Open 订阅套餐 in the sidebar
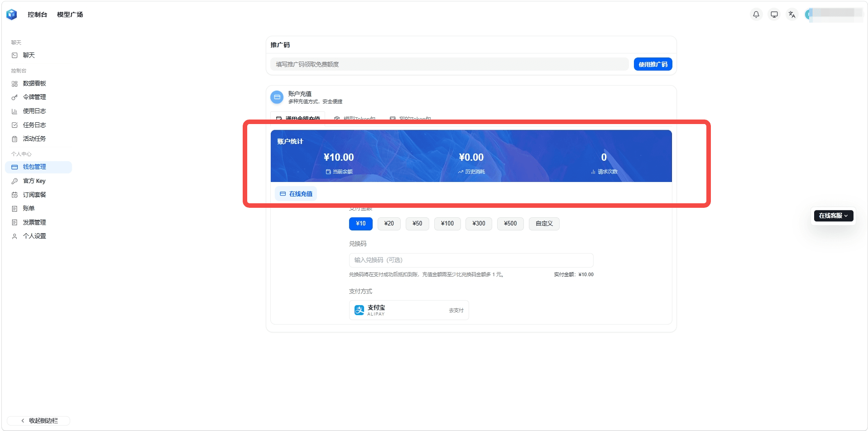This screenshot has height=431, width=868. [x=38, y=195]
